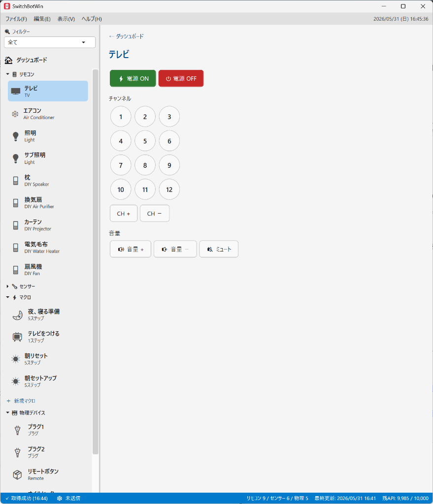Click the date and time in menu bar
433x504 pixels.
(x=401, y=19)
